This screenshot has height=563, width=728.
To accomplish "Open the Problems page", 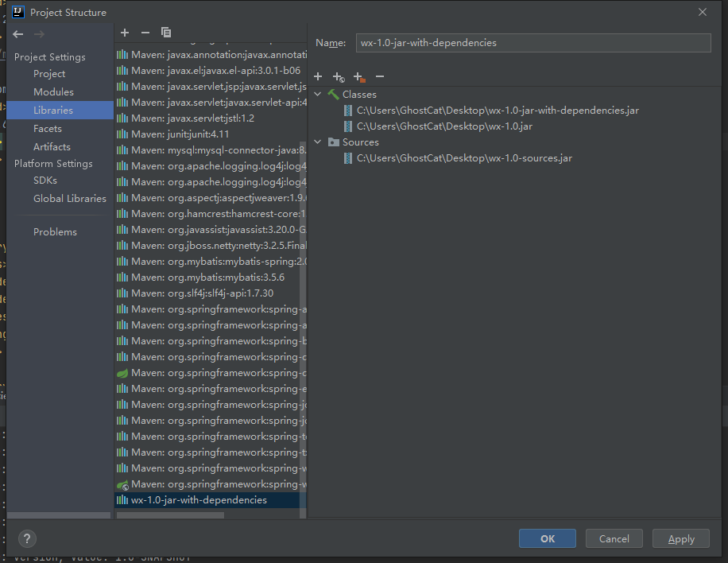I will (55, 231).
